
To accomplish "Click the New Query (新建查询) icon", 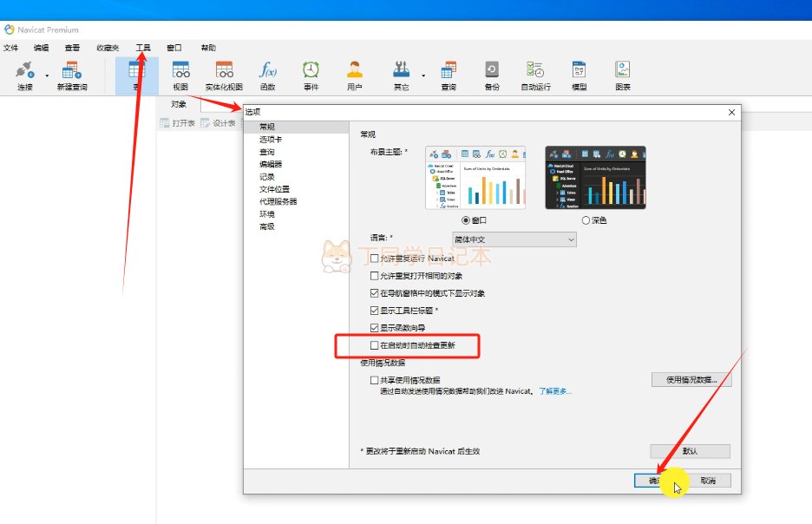I will (x=72, y=75).
